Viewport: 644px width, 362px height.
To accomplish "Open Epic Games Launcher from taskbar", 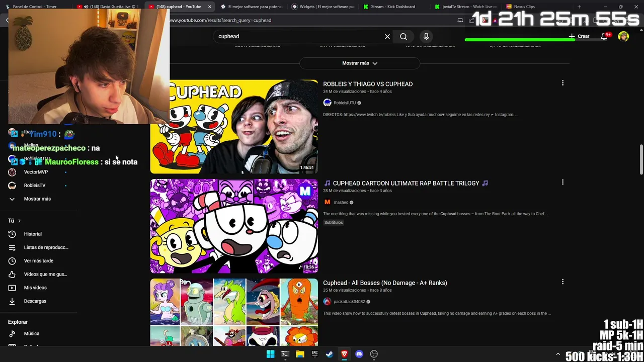I will pos(314,354).
